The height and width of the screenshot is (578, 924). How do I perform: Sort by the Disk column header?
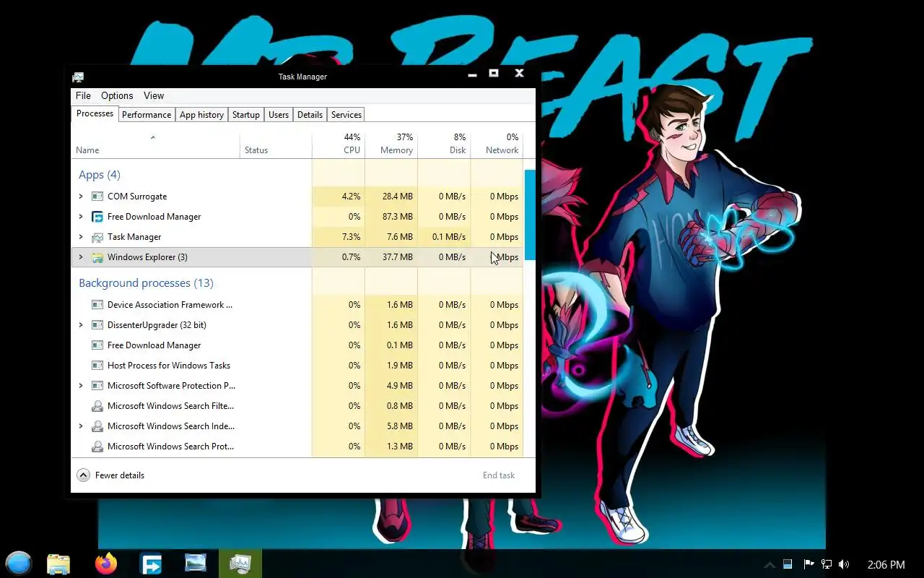click(444, 144)
